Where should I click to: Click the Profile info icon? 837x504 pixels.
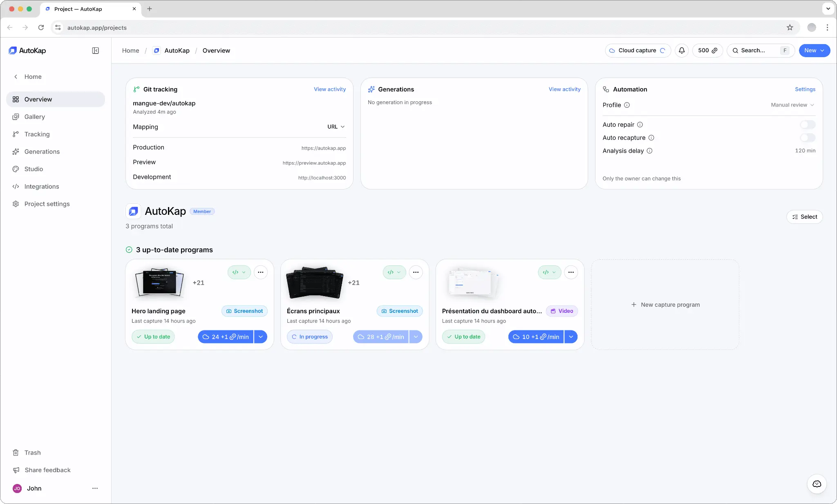point(627,105)
